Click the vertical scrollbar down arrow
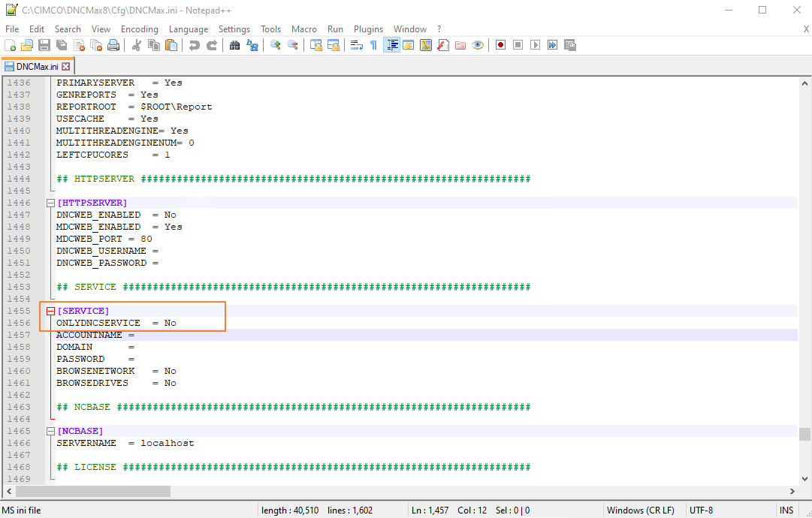 804,479
